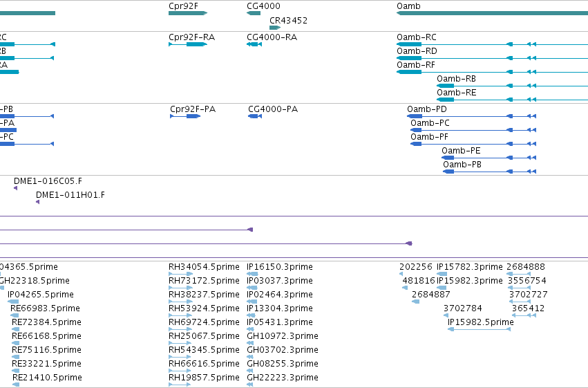Click the RH73172.5prime EST label
Image resolution: width=588 pixels, height=388 pixels.
[x=204, y=281]
